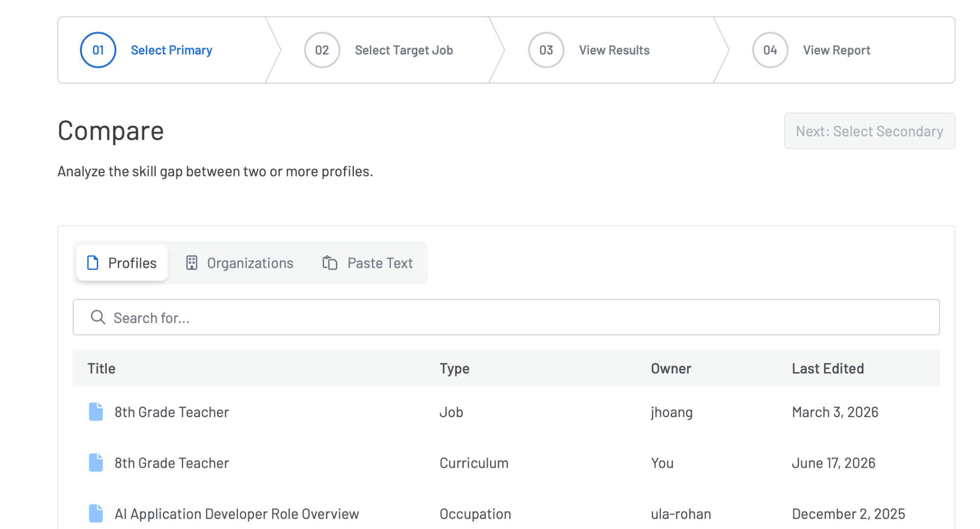Image resolution: width=980 pixels, height=529 pixels.
Task: Click date March 3, 2026
Action: pyautogui.click(x=835, y=412)
